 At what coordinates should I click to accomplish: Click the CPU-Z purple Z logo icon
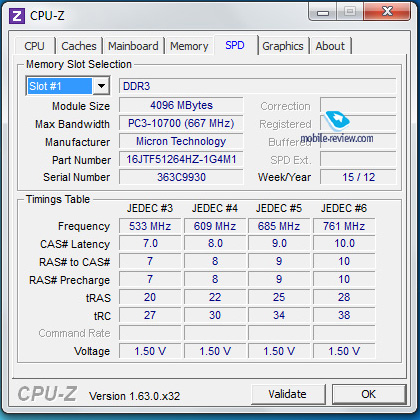pyautogui.click(x=17, y=16)
